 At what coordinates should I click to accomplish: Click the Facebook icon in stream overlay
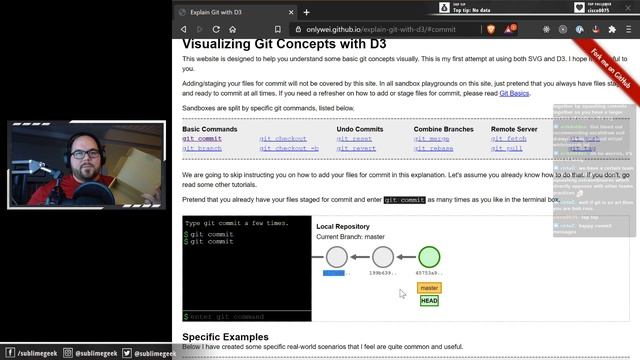click(x=10, y=353)
